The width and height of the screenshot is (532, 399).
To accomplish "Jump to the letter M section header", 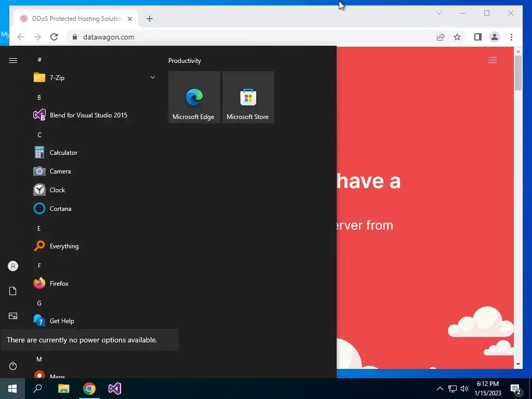I will tap(39, 360).
